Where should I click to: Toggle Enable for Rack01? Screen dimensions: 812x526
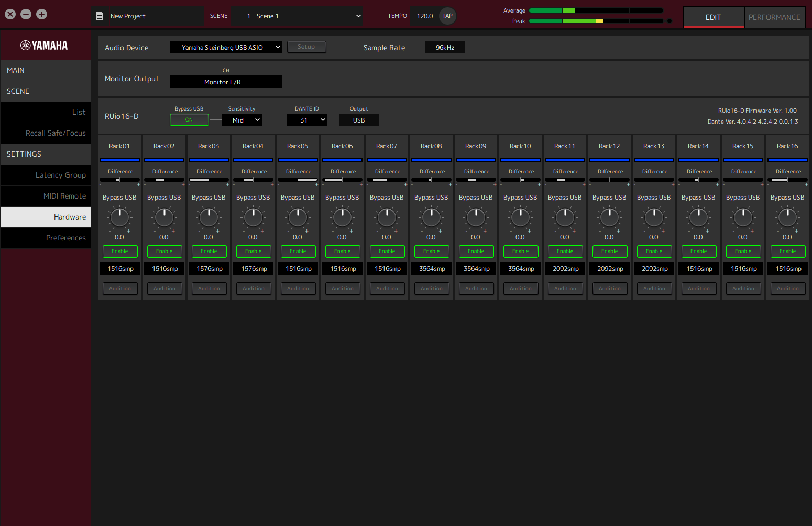tap(120, 251)
